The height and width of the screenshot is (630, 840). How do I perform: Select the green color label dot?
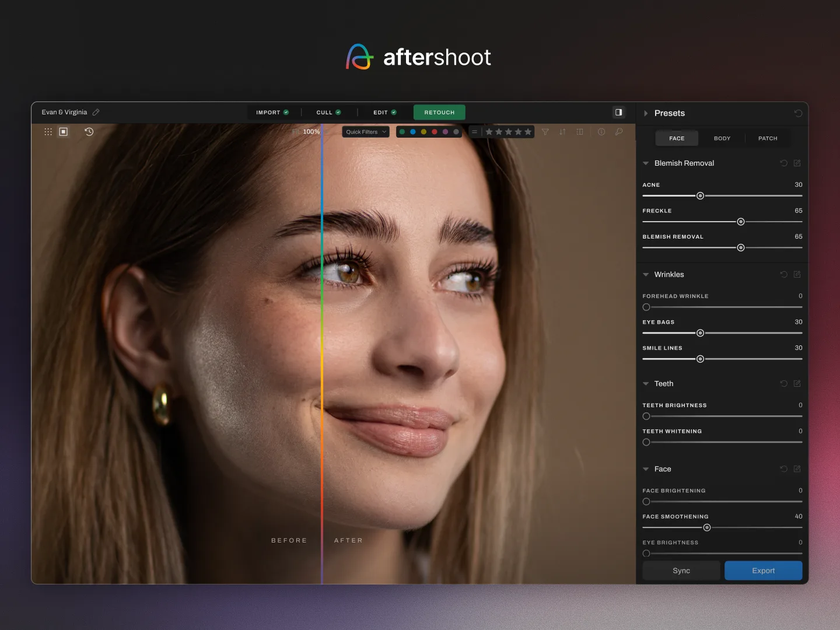[x=402, y=132]
